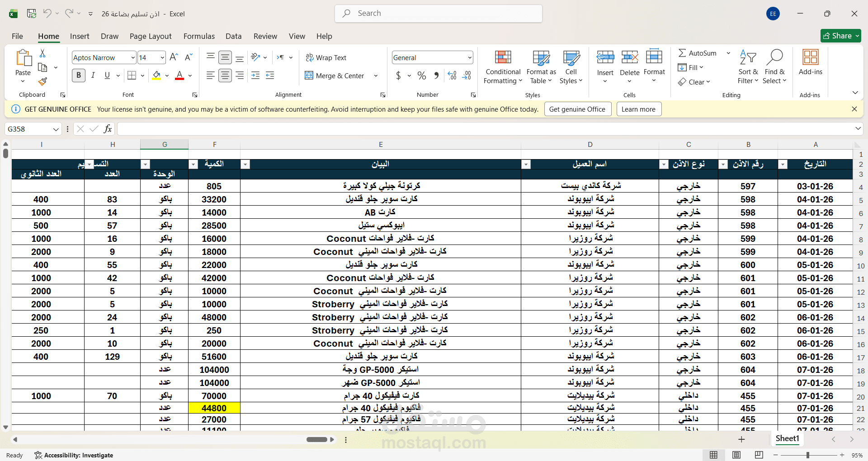Open filter dropdown for البيان column
Viewport: 868px width, 461px height.
245,165
